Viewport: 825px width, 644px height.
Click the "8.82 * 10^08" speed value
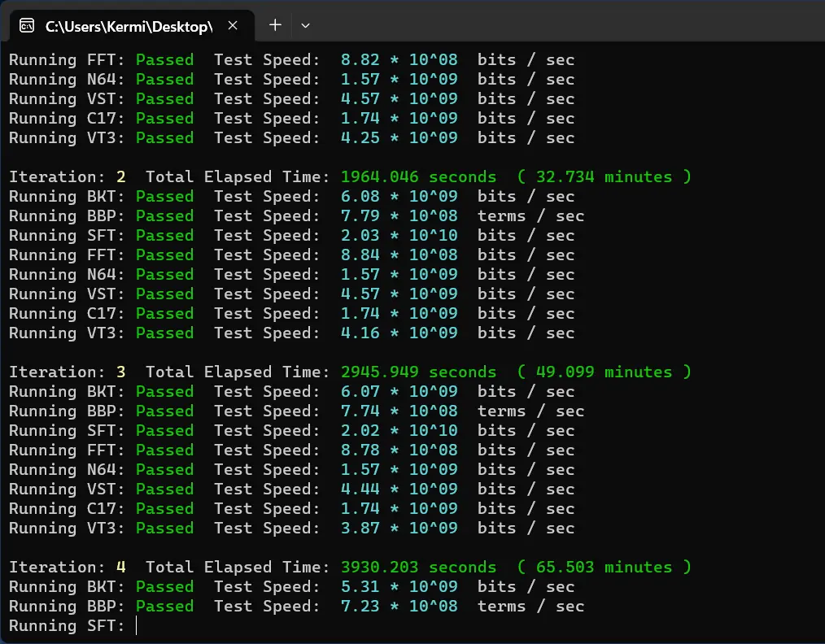click(399, 59)
